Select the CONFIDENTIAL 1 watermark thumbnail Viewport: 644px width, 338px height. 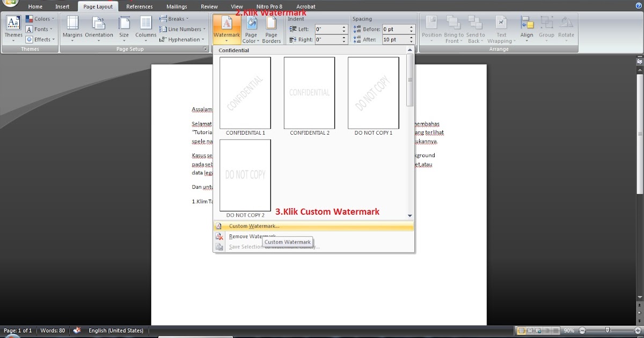245,92
